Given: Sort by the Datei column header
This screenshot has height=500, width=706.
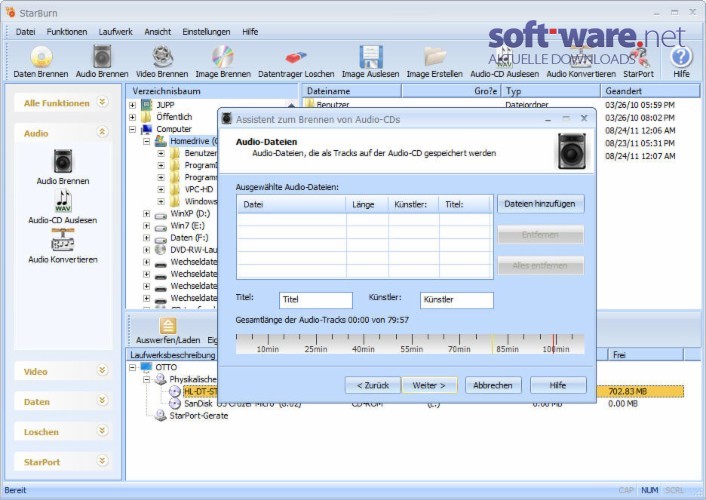Looking at the screenshot, I should tap(291, 205).
